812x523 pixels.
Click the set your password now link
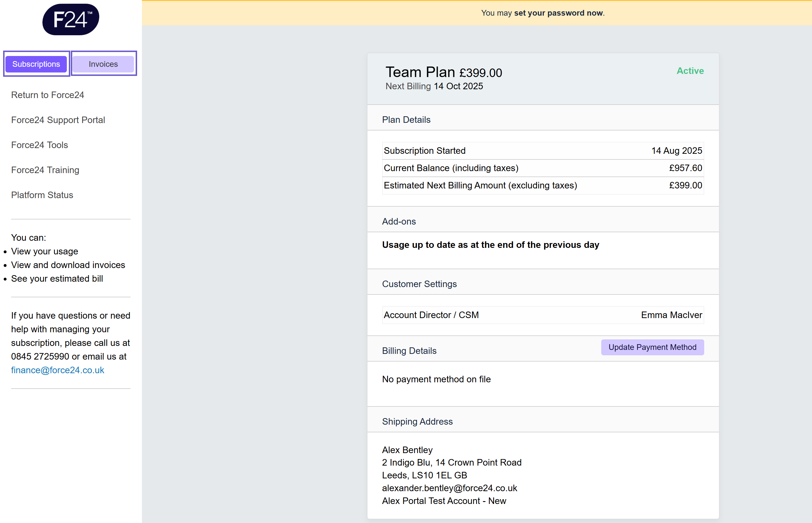(x=558, y=13)
